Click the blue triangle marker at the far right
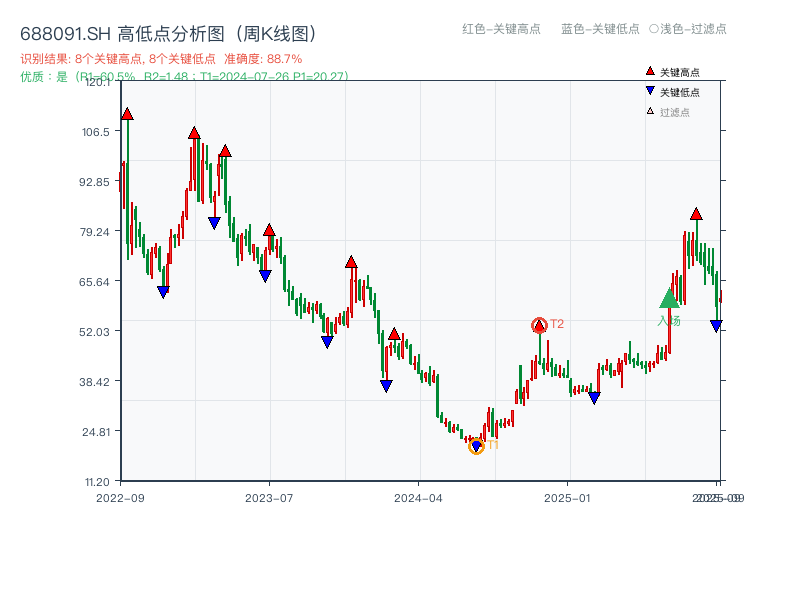The height and width of the screenshot is (600, 800). 718,323
